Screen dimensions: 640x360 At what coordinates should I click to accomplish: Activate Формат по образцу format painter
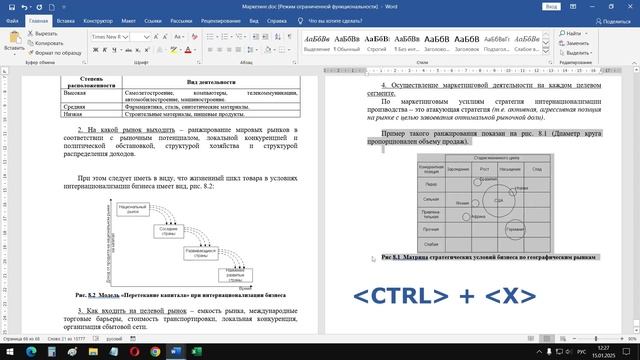tap(55, 53)
